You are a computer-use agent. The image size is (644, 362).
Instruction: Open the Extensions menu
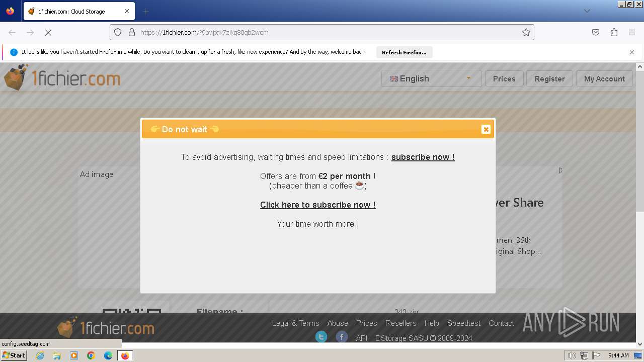click(614, 32)
